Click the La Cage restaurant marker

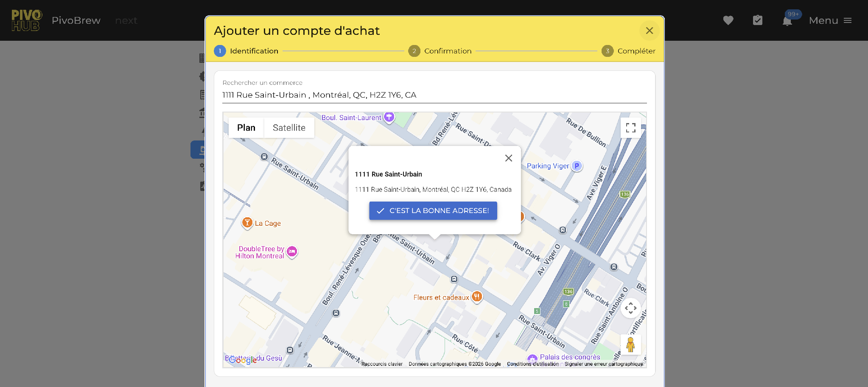[x=247, y=223]
